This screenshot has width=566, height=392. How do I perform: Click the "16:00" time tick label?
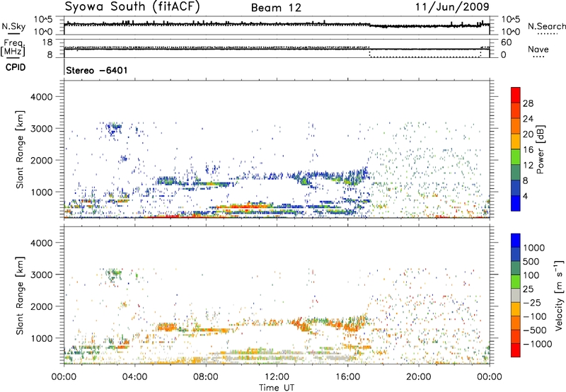(x=347, y=377)
